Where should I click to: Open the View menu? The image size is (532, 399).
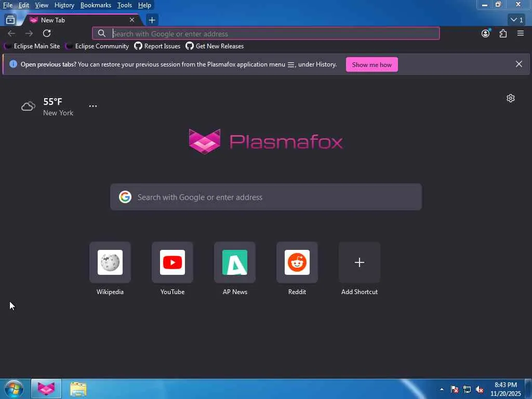tap(42, 5)
